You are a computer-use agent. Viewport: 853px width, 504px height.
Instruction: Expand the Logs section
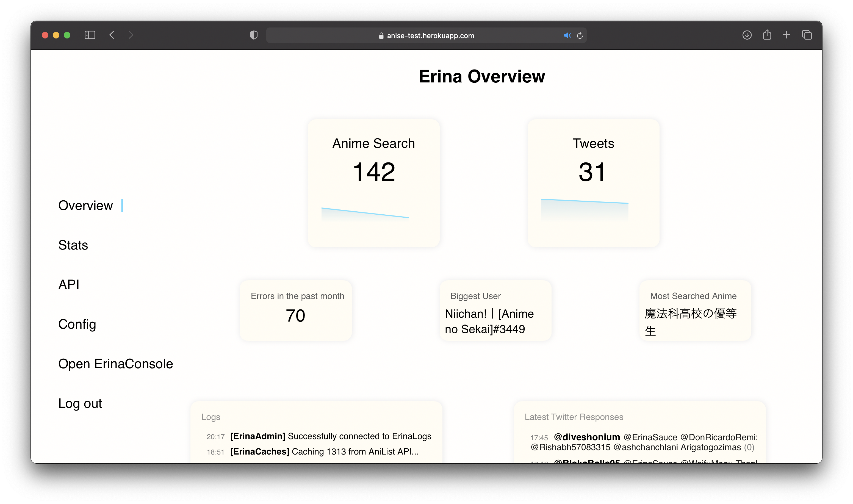(x=211, y=416)
